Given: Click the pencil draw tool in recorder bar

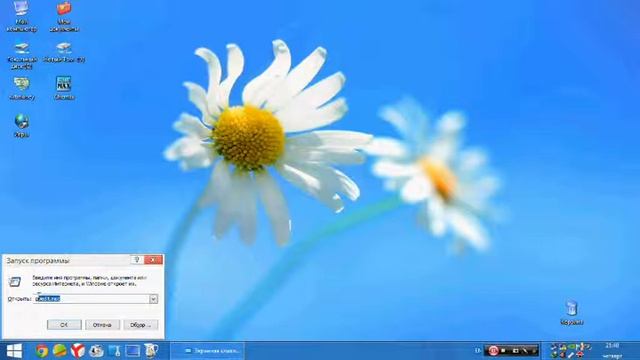Looking at the screenshot, I should [525, 351].
